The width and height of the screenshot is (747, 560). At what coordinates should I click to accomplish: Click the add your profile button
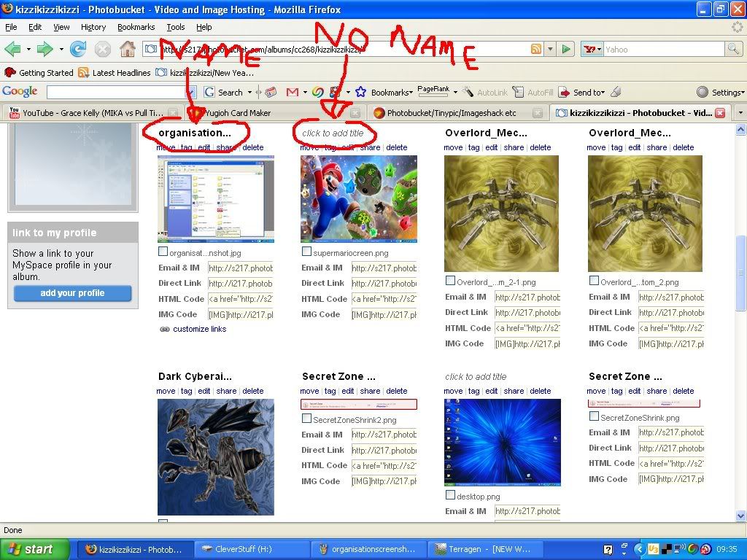click(72, 293)
